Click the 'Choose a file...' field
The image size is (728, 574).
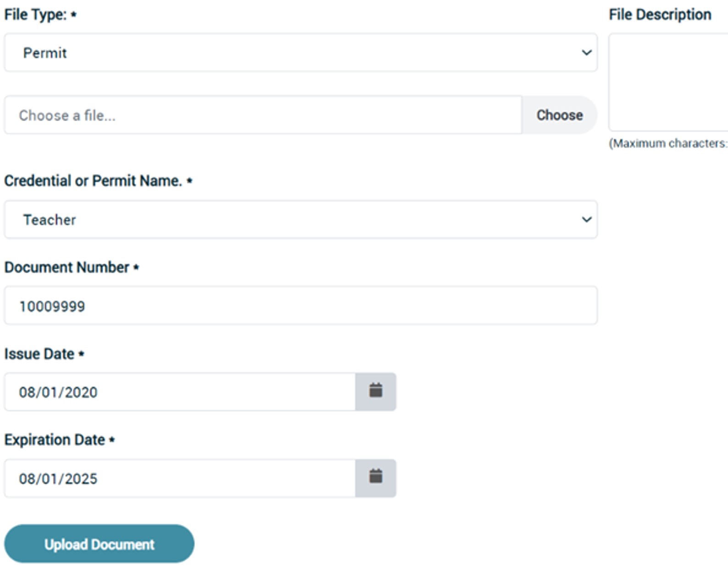263,115
